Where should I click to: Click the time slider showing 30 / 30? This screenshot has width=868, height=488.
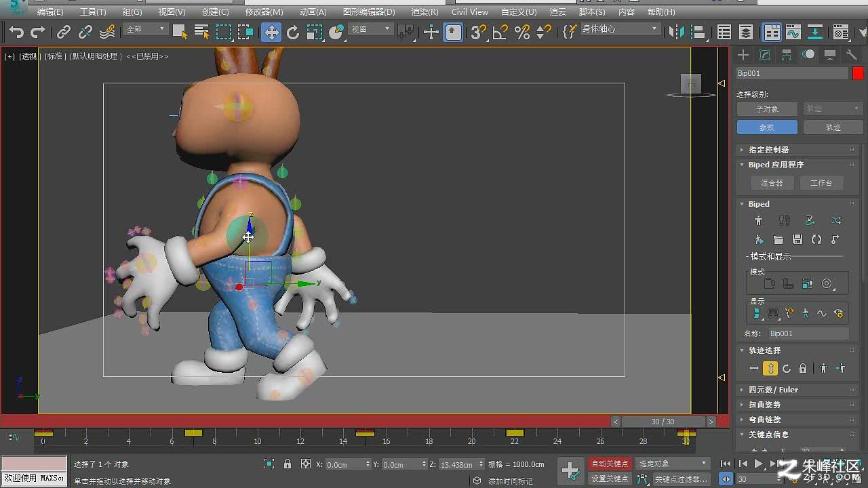coord(663,422)
